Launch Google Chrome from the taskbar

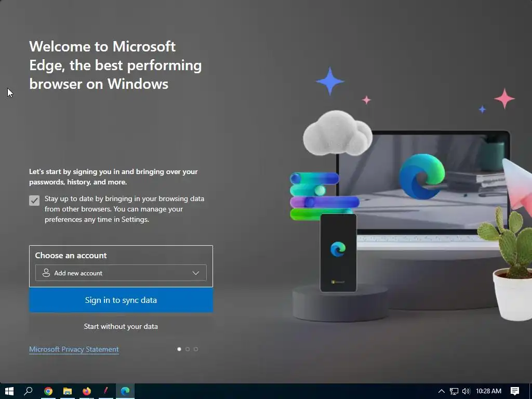coord(48,391)
